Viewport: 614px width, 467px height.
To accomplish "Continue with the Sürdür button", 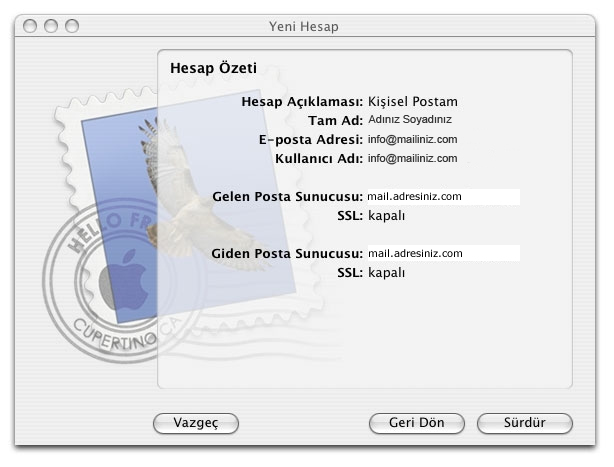I will (x=525, y=423).
